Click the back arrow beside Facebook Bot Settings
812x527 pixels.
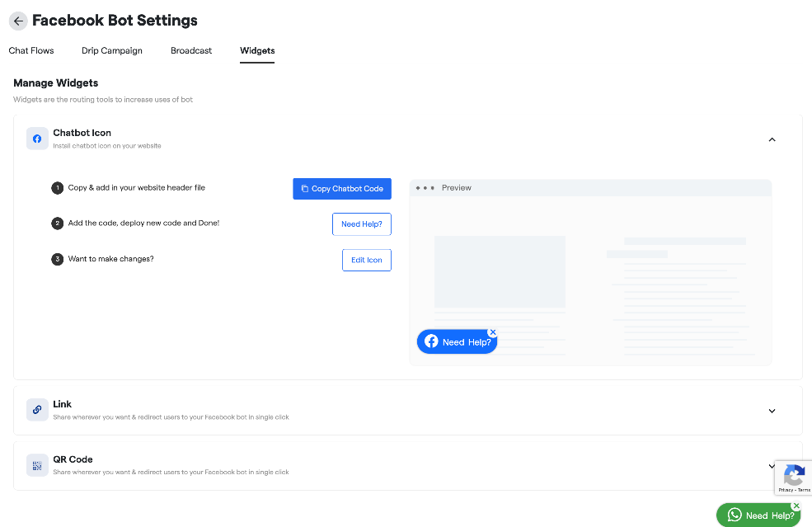18,21
